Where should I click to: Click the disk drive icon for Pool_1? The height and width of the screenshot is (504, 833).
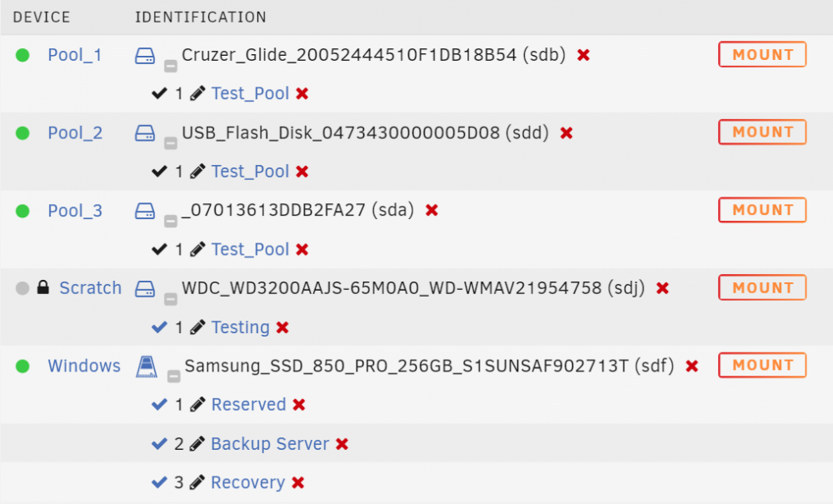(144, 55)
